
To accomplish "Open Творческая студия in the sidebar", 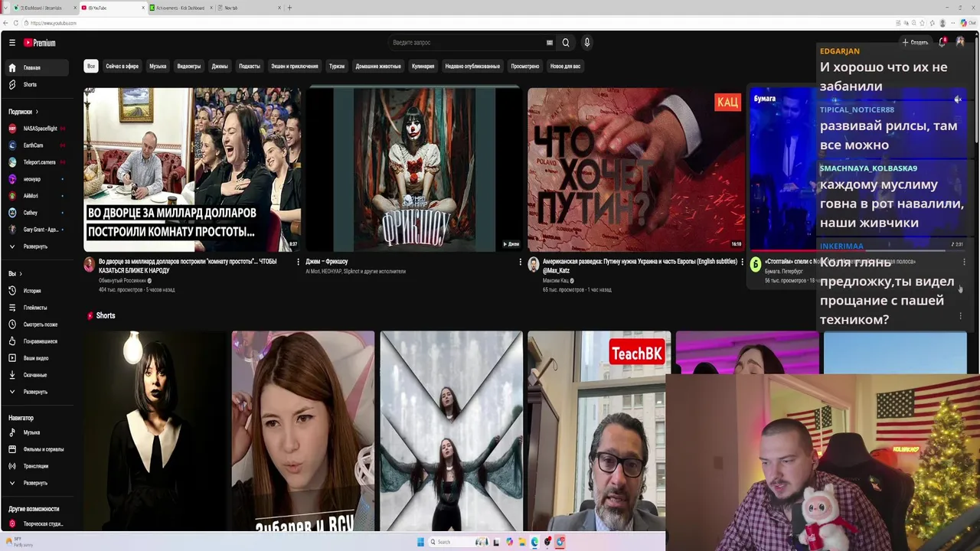I will tap(35, 524).
